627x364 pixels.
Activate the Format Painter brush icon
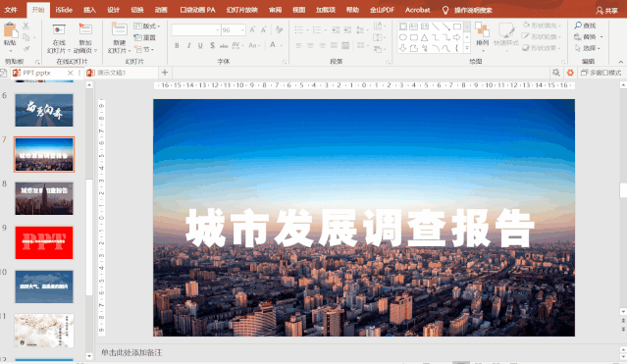point(26,49)
